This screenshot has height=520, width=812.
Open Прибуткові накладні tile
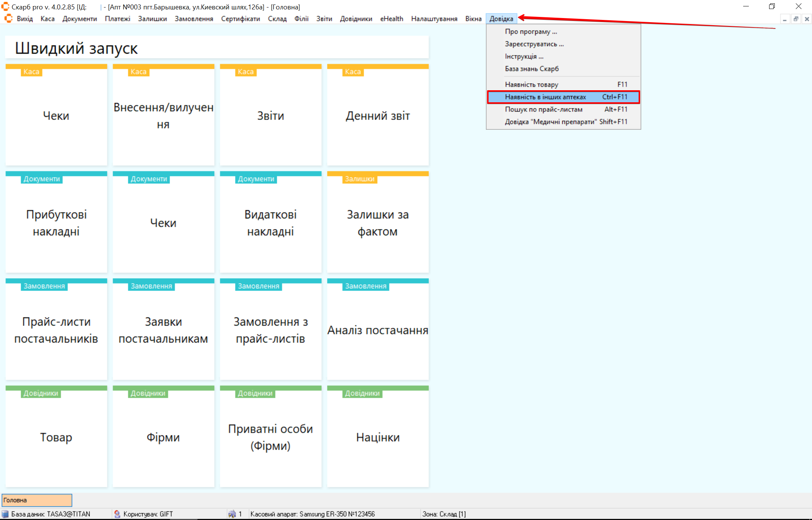click(56, 223)
